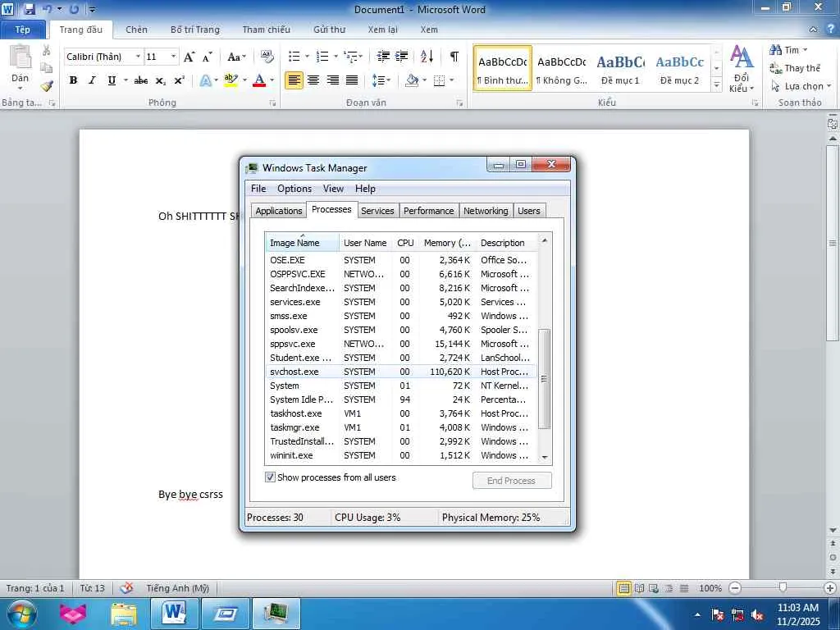Select the svchost.exe process row
This screenshot has width=840, height=630.
click(294, 372)
